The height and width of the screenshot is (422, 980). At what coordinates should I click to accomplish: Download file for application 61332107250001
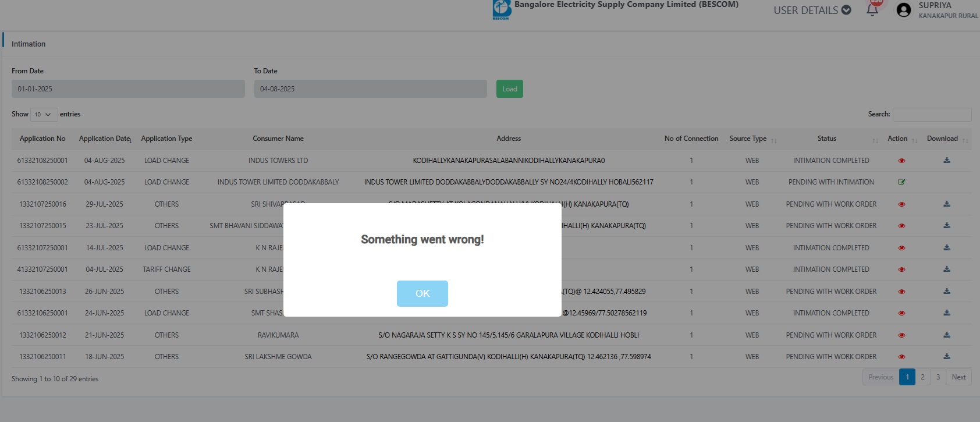[x=947, y=247]
